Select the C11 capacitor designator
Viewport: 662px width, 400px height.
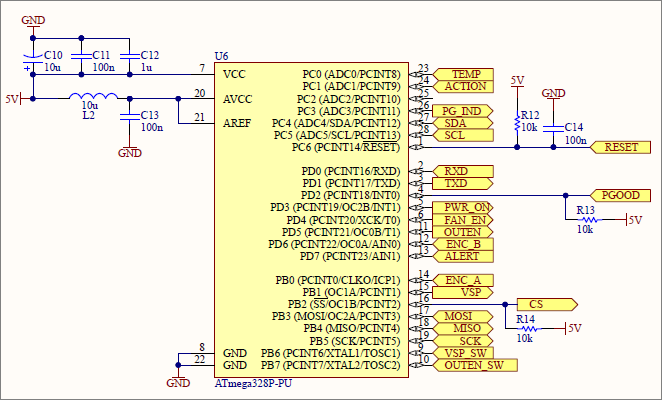pyautogui.click(x=101, y=55)
